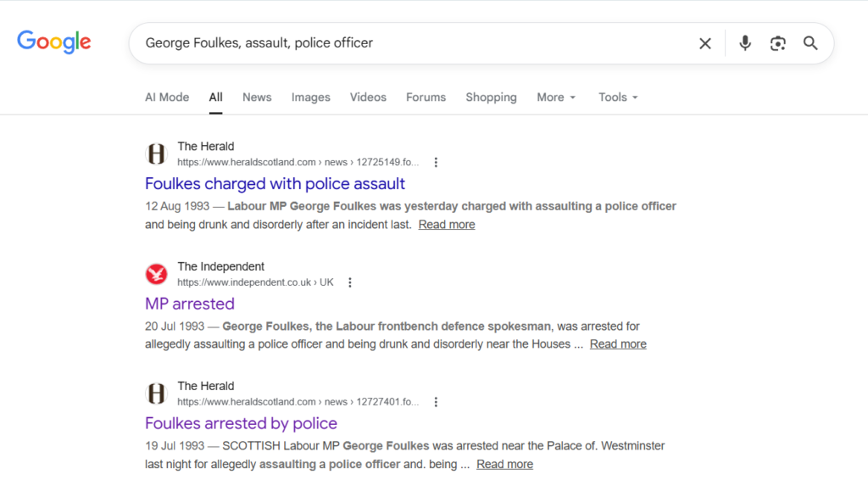The image size is (868, 480).
Task: Switch to the News tab
Action: (x=257, y=98)
